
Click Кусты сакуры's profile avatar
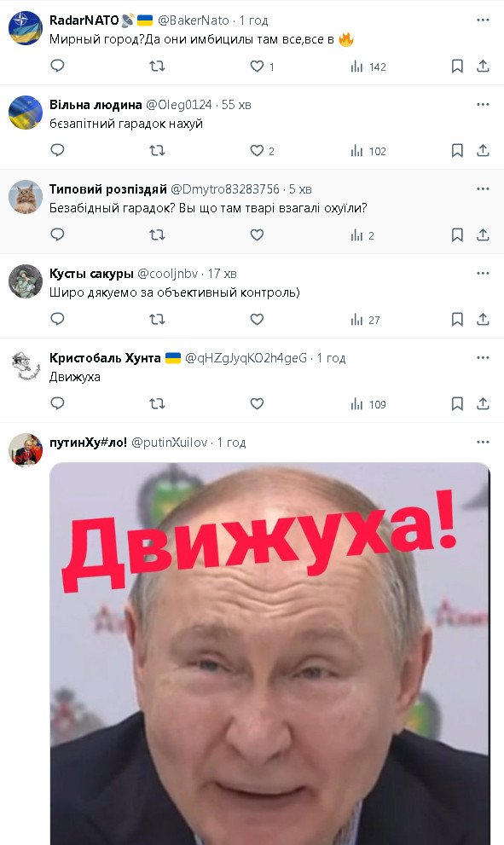[26, 281]
